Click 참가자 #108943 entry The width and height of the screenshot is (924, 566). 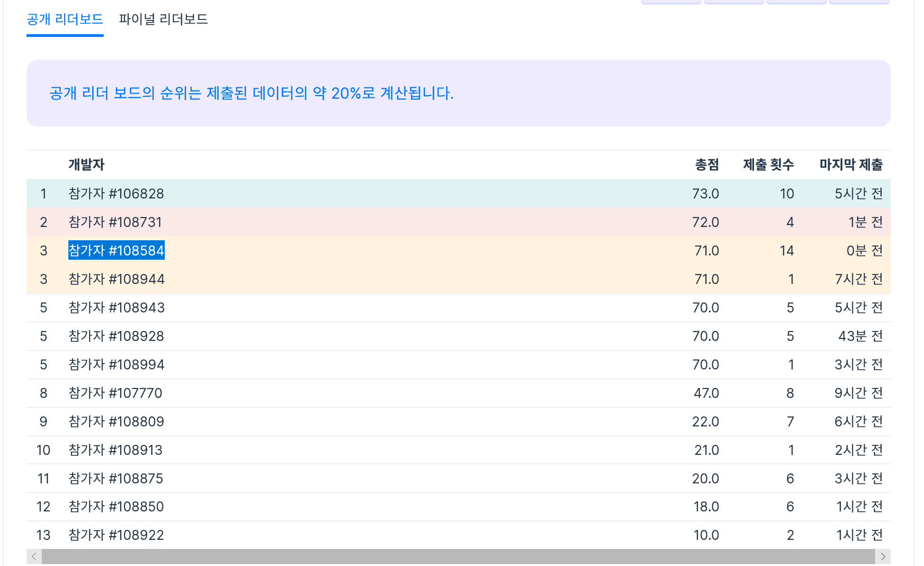(x=116, y=308)
